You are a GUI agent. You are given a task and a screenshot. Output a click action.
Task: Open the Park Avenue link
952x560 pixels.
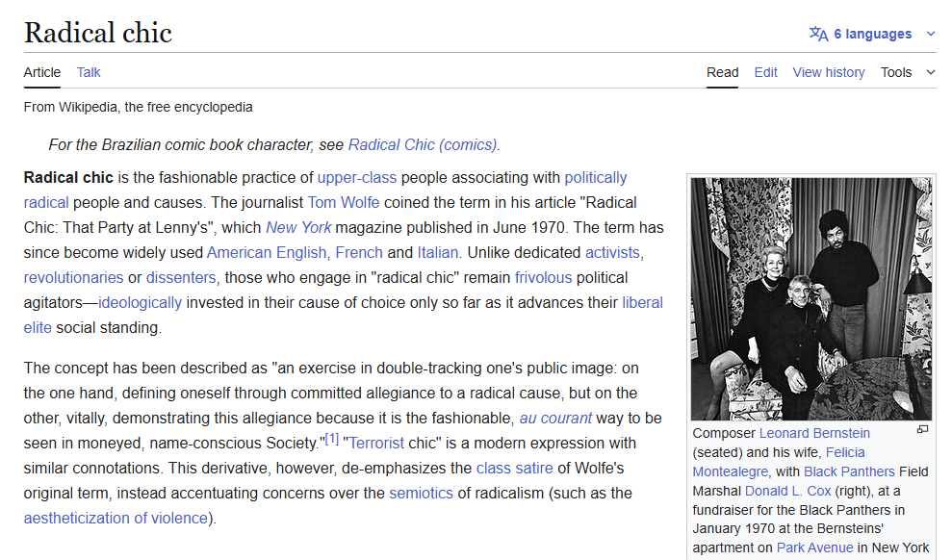[814, 547]
